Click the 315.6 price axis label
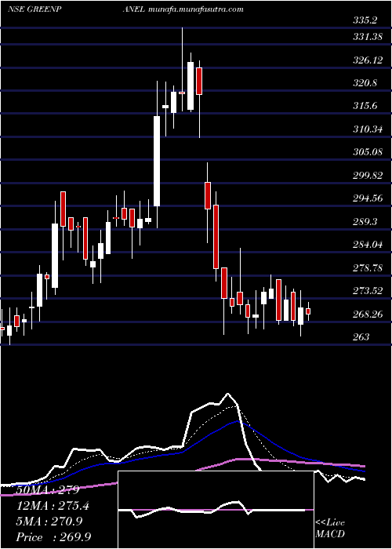The width and height of the screenshot is (392, 549). coord(365,106)
